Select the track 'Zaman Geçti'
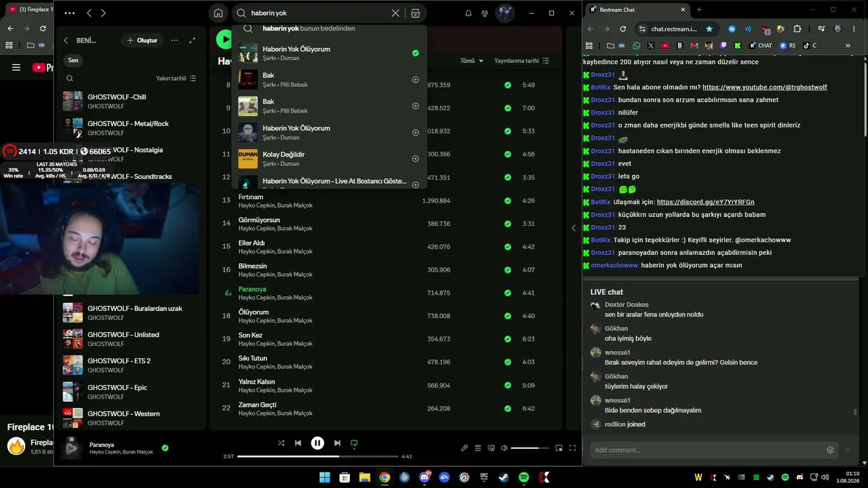 point(258,405)
